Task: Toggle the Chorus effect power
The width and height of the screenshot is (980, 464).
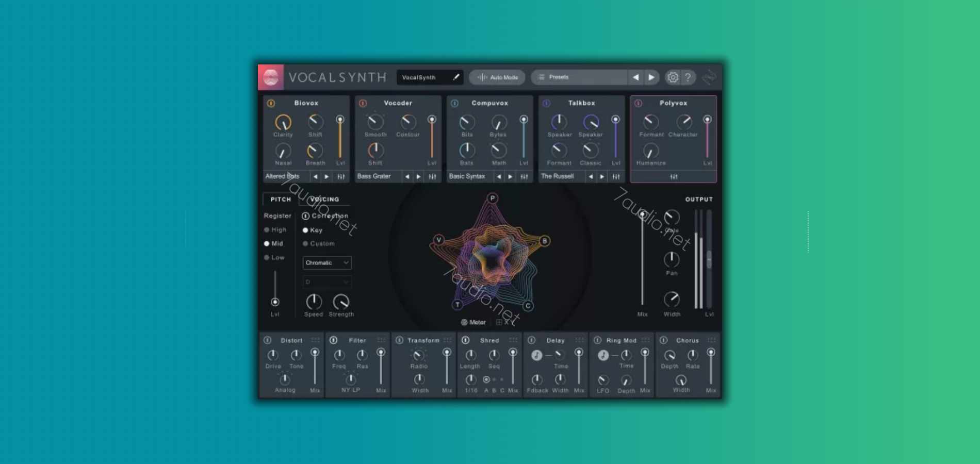Action: click(x=663, y=340)
